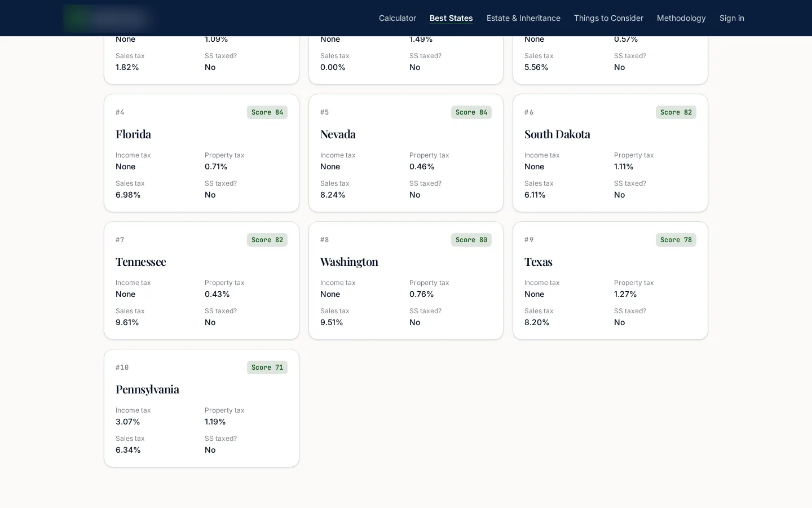Click Texas's 8.20% sales tax value

click(x=537, y=322)
